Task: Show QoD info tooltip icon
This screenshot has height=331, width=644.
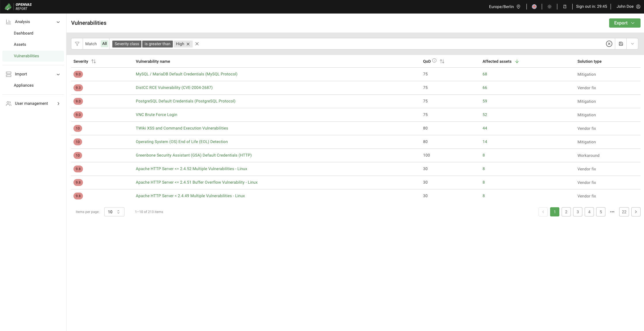Action: [x=434, y=60]
